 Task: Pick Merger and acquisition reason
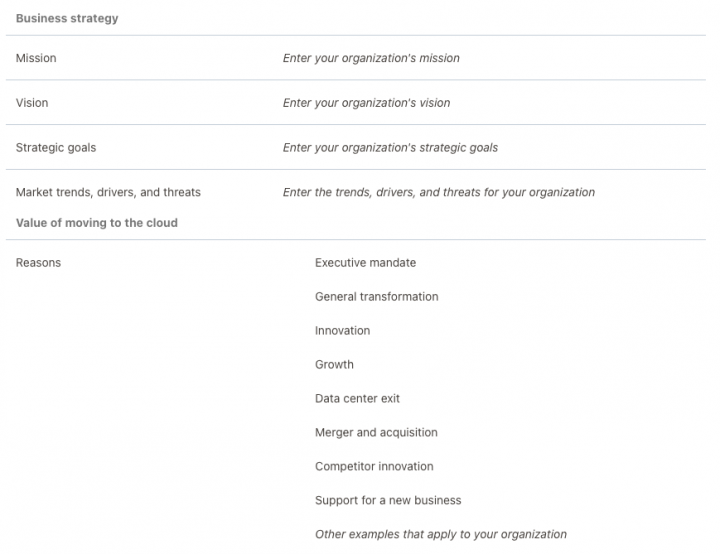(377, 432)
